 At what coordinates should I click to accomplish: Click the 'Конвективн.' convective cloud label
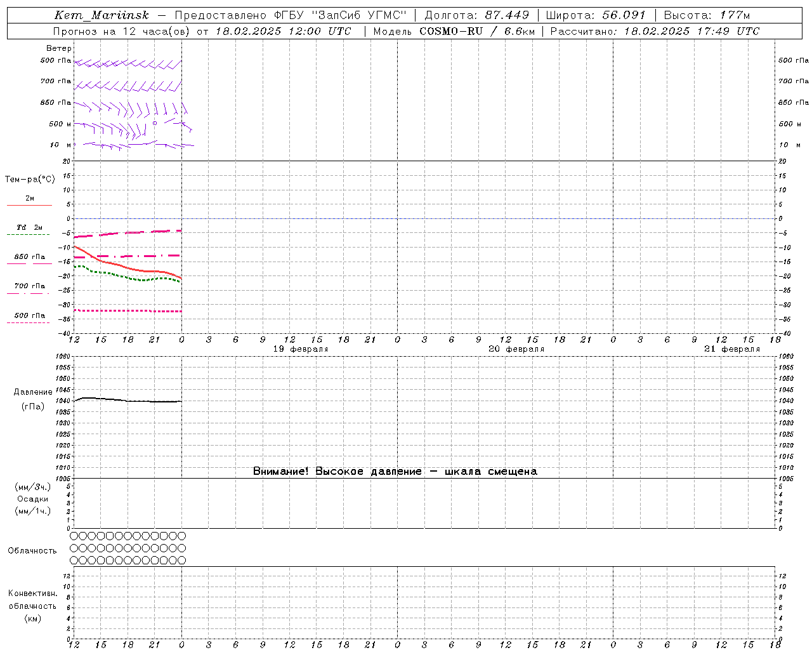(32, 594)
